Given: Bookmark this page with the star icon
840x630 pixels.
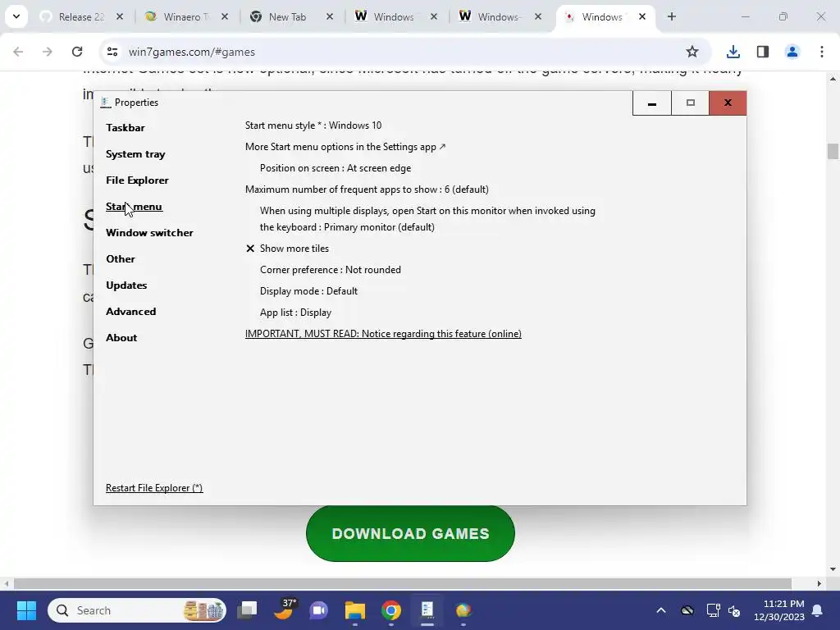Looking at the screenshot, I should click(x=692, y=52).
